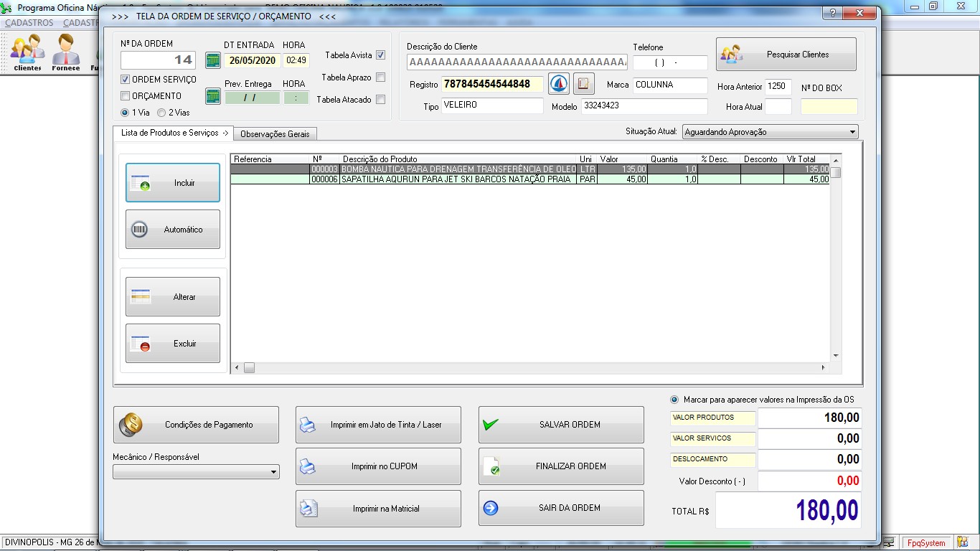Select the BOMBA NAUTICA product row

[529, 169]
